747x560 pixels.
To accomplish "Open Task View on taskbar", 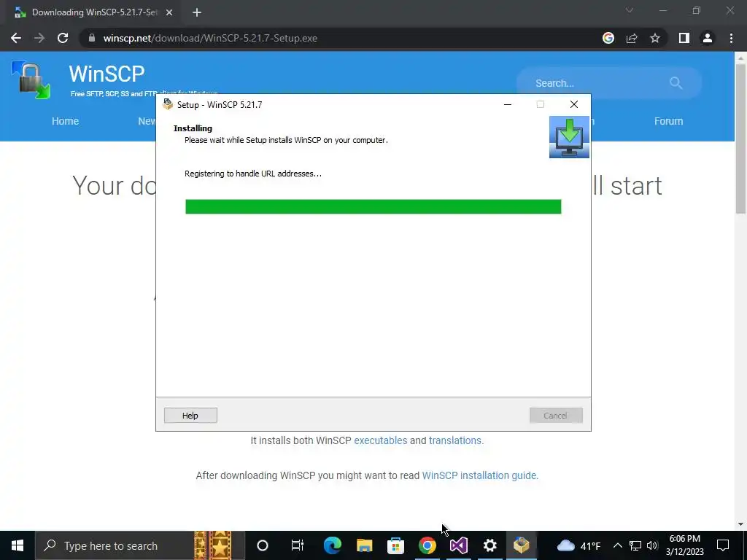I will [298, 545].
